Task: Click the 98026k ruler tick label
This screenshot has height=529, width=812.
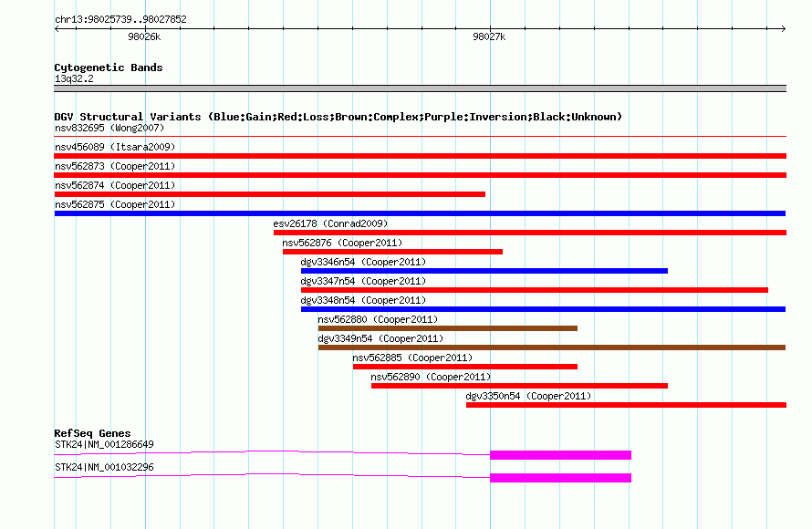Action: [144, 36]
